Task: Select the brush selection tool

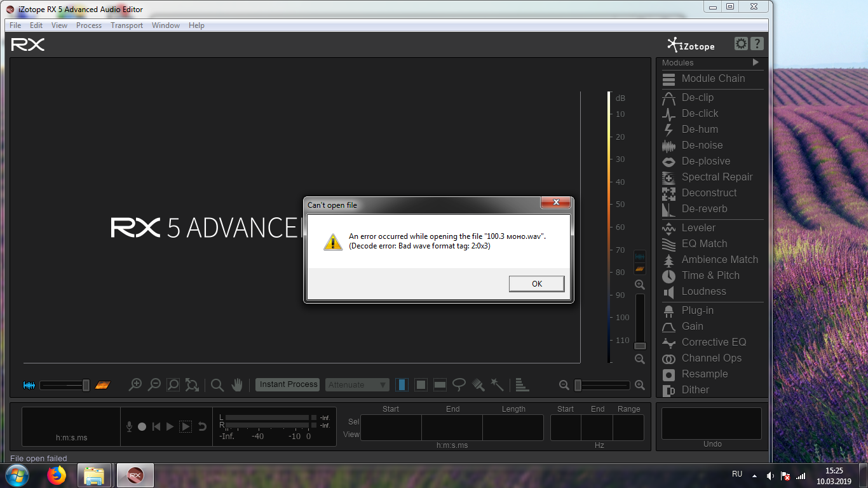Action: click(x=478, y=385)
